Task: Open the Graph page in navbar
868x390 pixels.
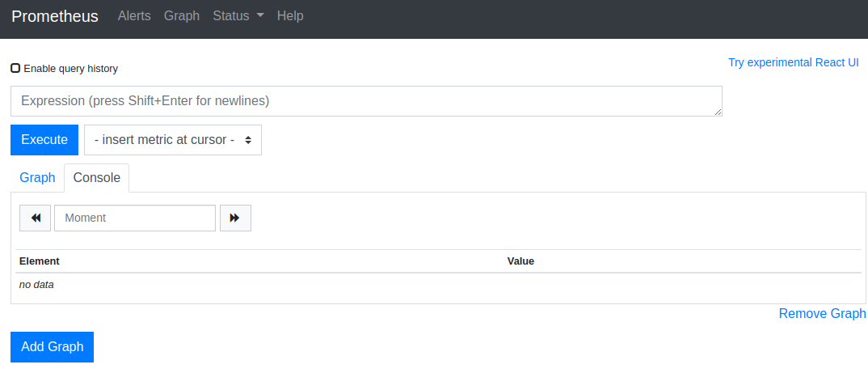Action: point(182,16)
